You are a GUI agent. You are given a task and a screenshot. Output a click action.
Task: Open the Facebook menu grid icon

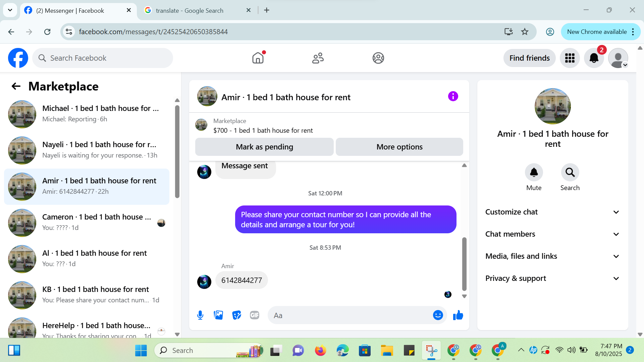click(570, 58)
